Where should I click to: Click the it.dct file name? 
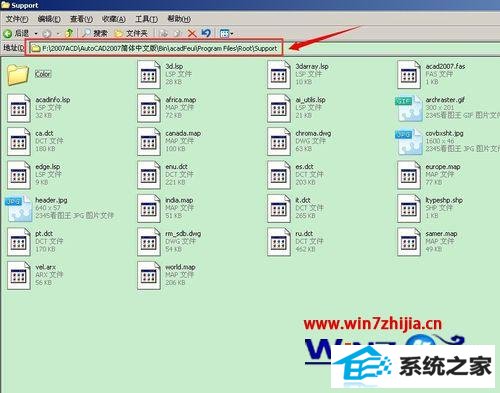pos(303,200)
